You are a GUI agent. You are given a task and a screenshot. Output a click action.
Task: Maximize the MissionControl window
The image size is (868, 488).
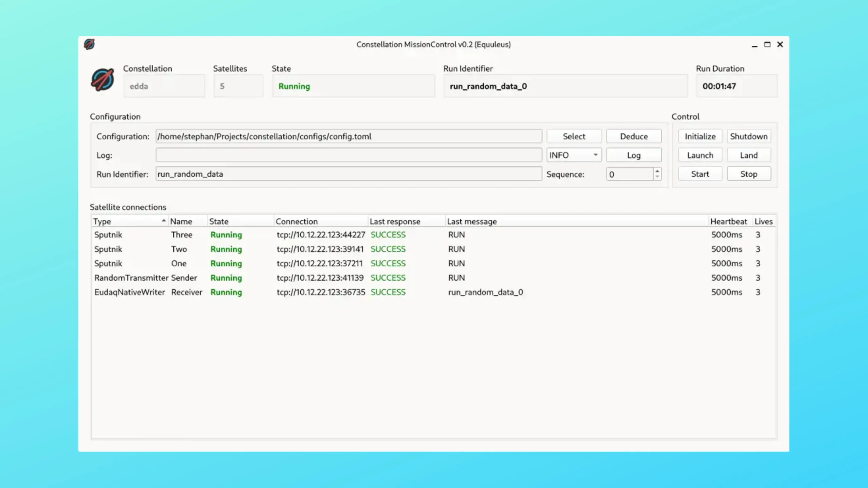click(767, 44)
